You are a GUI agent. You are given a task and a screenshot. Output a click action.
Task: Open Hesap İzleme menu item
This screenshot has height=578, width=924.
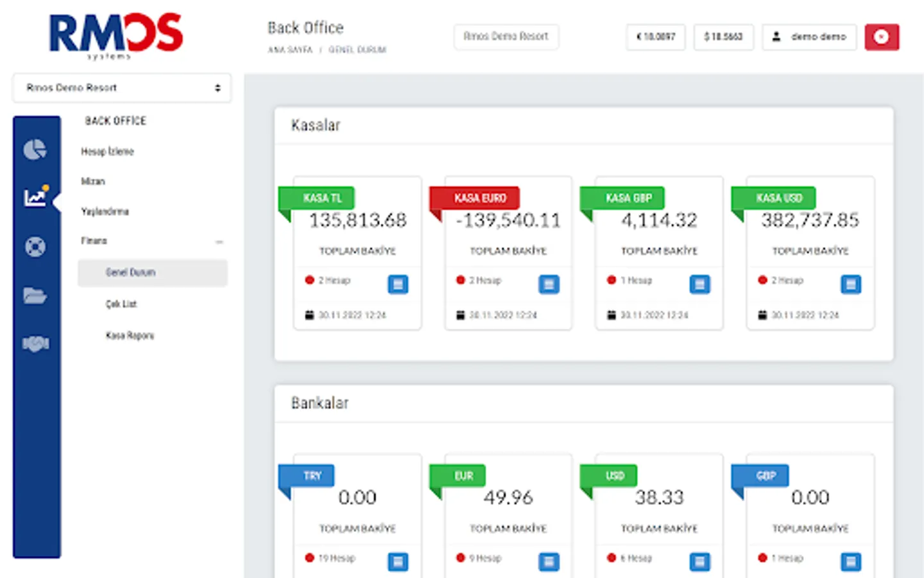(x=107, y=152)
